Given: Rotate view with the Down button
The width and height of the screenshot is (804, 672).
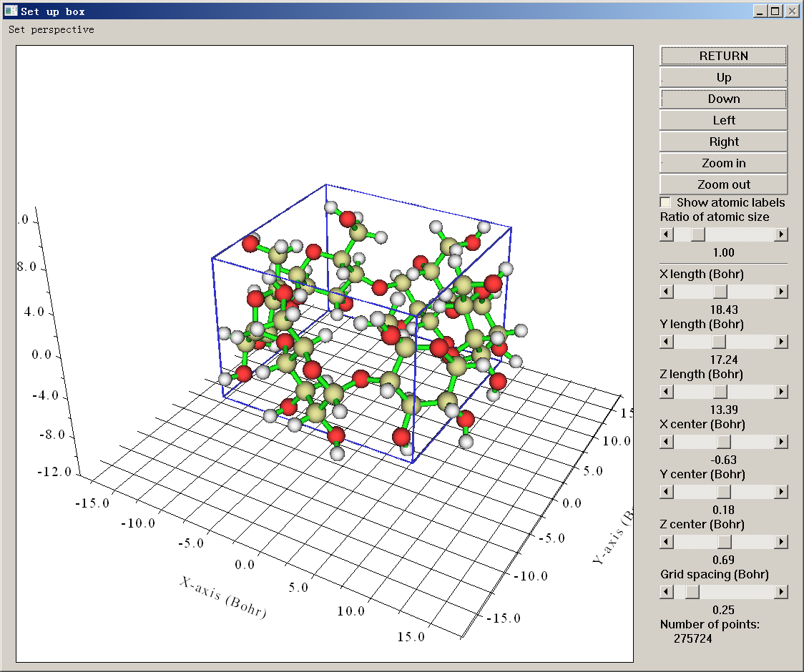Looking at the screenshot, I should pos(723,99).
